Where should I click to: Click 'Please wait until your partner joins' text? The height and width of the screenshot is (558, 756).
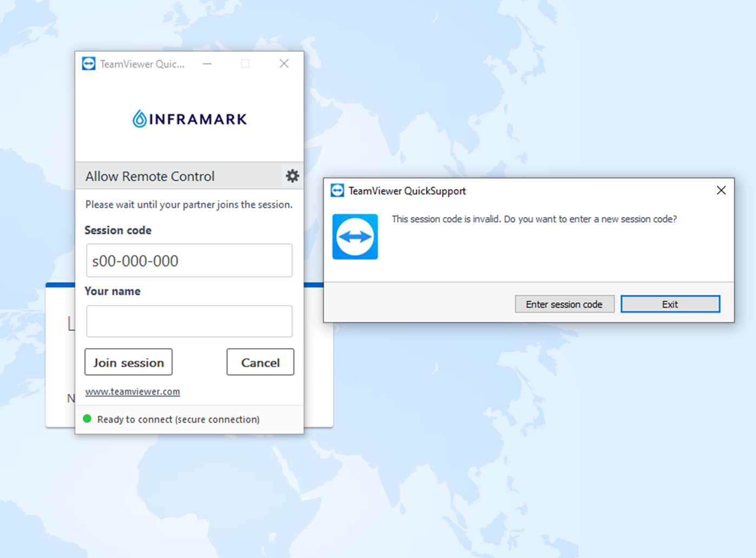pyautogui.click(x=189, y=205)
